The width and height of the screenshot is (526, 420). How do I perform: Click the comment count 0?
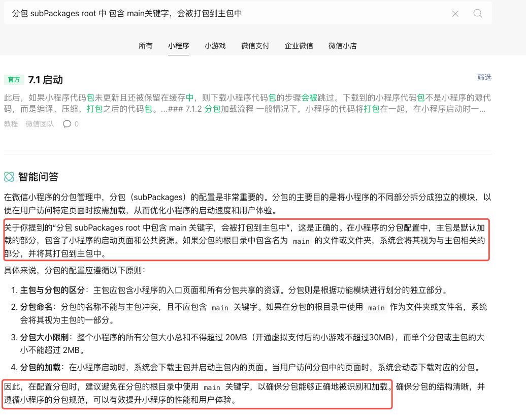[x=77, y=124]
